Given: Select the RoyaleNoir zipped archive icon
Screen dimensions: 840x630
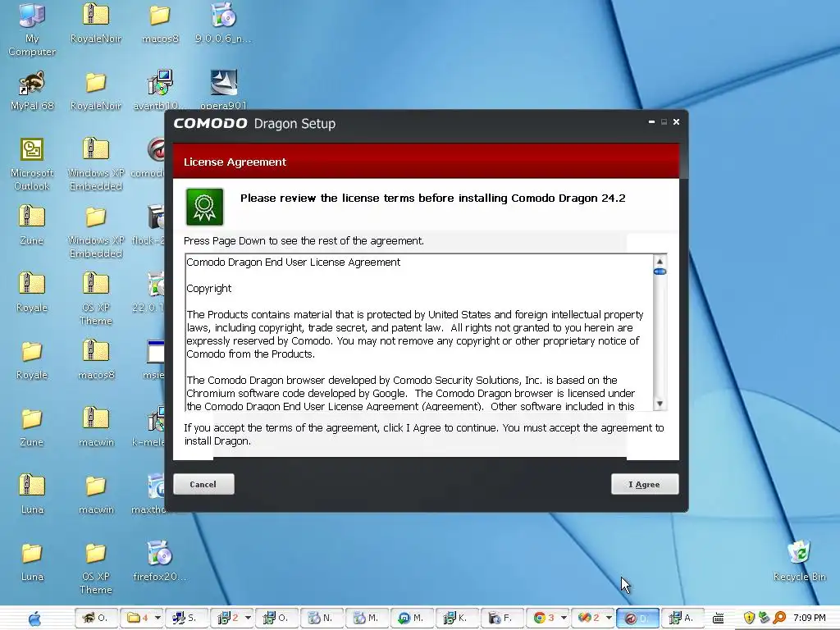Looking at the screenshot, I should coord(96,22).
